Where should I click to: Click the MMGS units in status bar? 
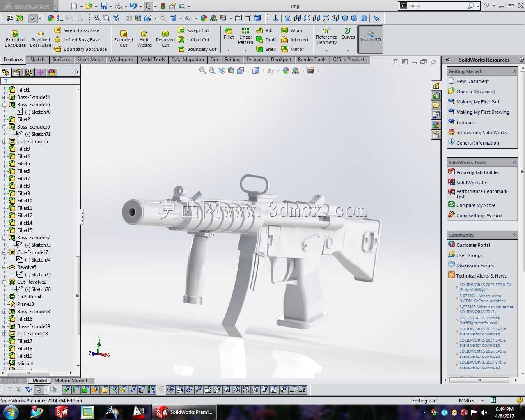(466, 400)
